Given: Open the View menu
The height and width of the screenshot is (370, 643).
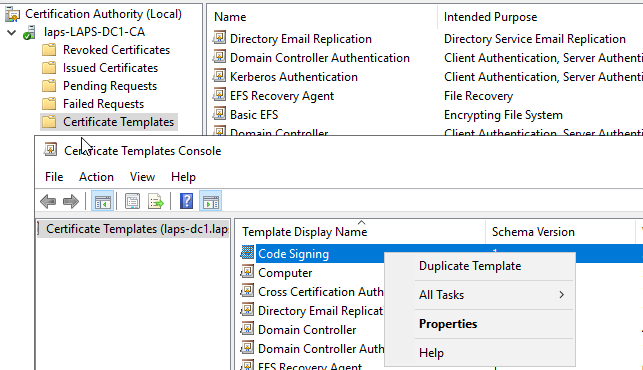Looking at the screenshot, I should point(142,177).
